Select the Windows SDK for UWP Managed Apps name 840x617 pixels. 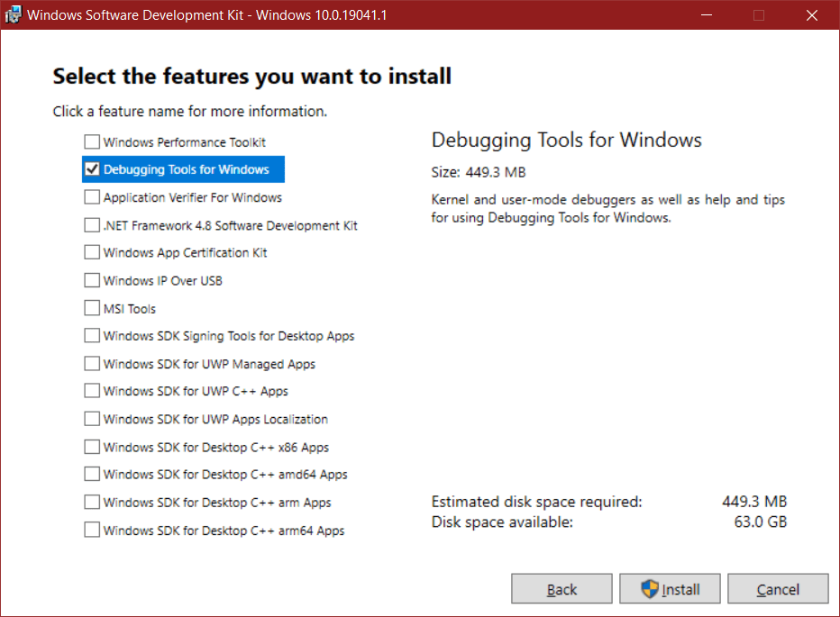click(209, 364)
